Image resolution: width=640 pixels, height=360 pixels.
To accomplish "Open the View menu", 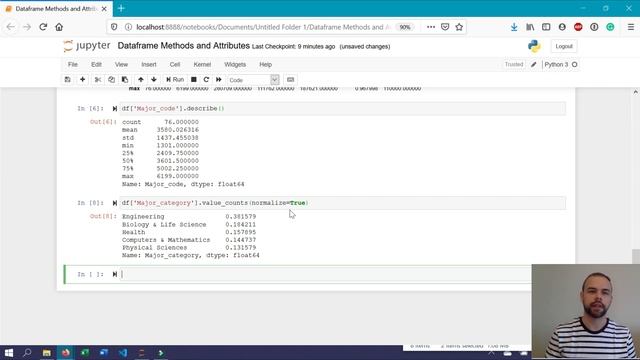I will [x=121, y=64].
